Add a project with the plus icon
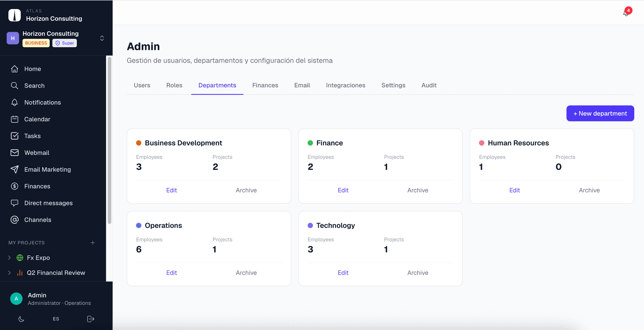Screen dimensions: 644x330 coord(93,243)
